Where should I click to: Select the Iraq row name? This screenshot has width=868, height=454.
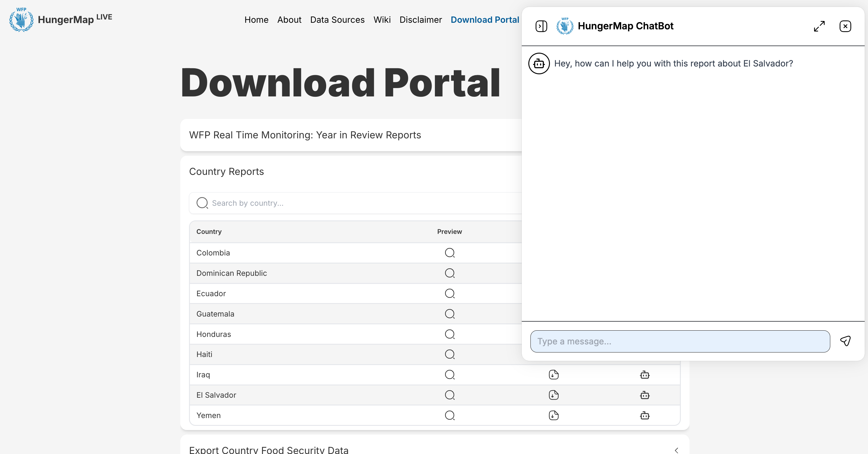click(x=203, y=375)
